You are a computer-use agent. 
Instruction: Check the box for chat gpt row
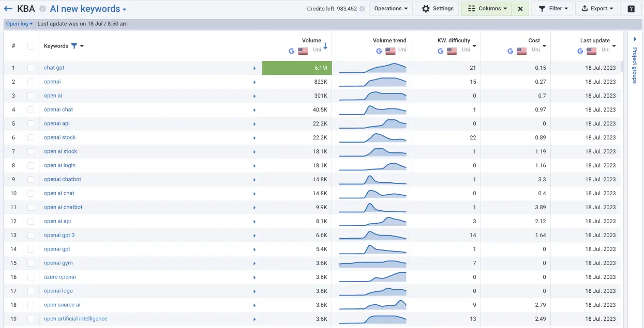pyautogui.click(x=31, y=68)
